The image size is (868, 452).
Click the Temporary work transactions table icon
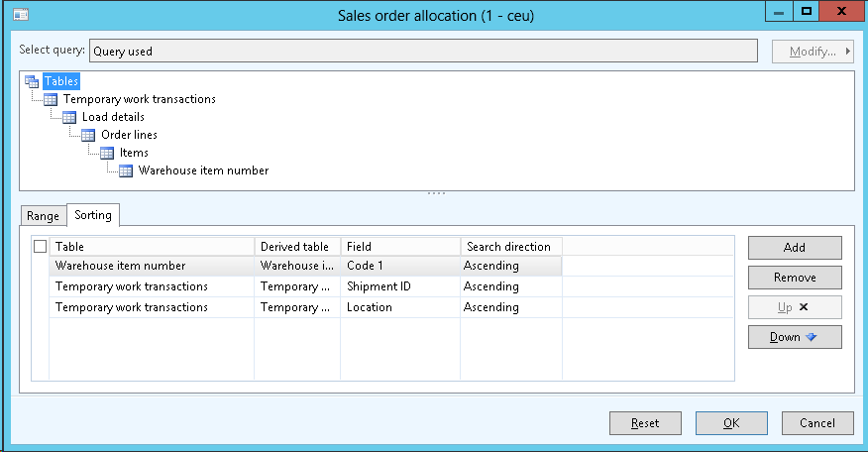coord(51,99)
